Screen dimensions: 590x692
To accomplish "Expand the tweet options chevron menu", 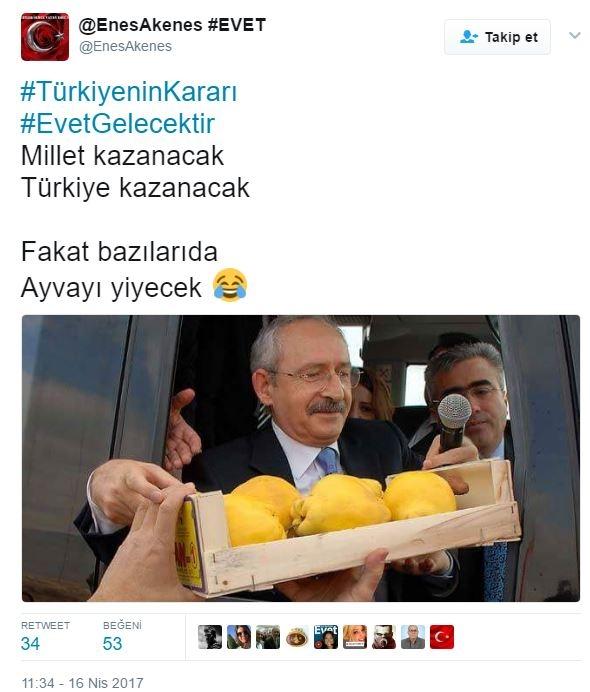I will [x=575, y=35].
